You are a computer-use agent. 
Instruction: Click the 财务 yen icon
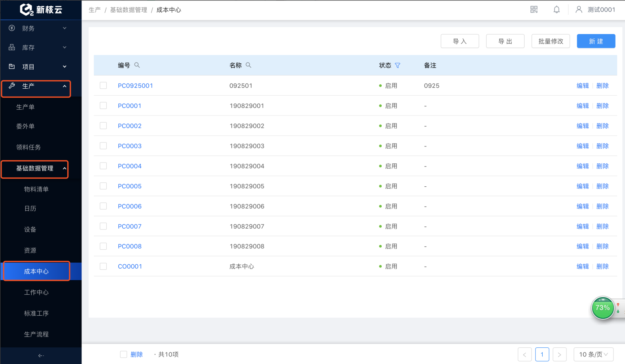12,28
